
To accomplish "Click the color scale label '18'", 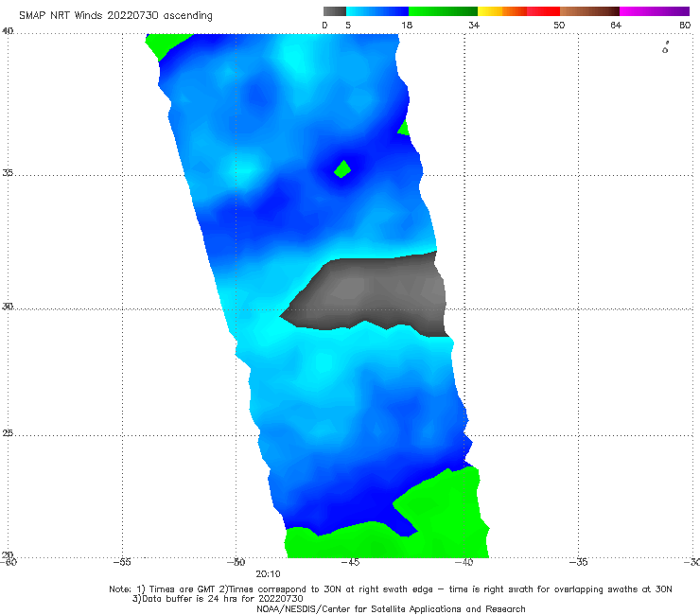I will (x=407, y=25).
